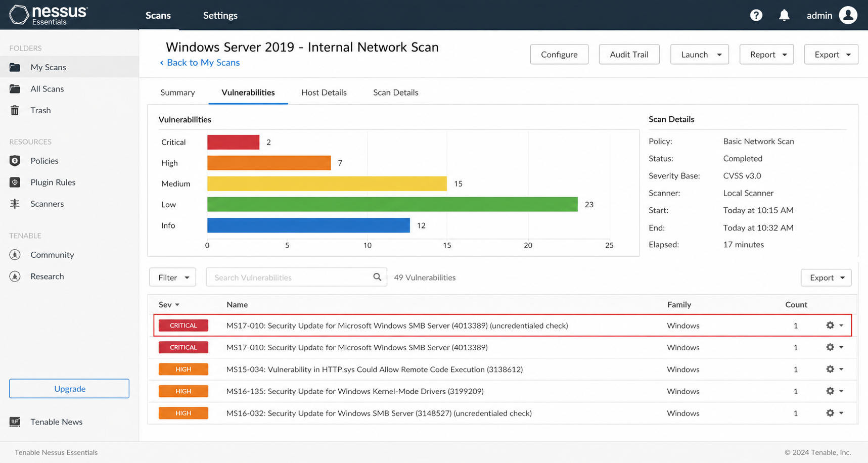Click gear icon for MS17-010 (4013389) second row
Screen dimensions: 868x463
[x=830, y=347]
